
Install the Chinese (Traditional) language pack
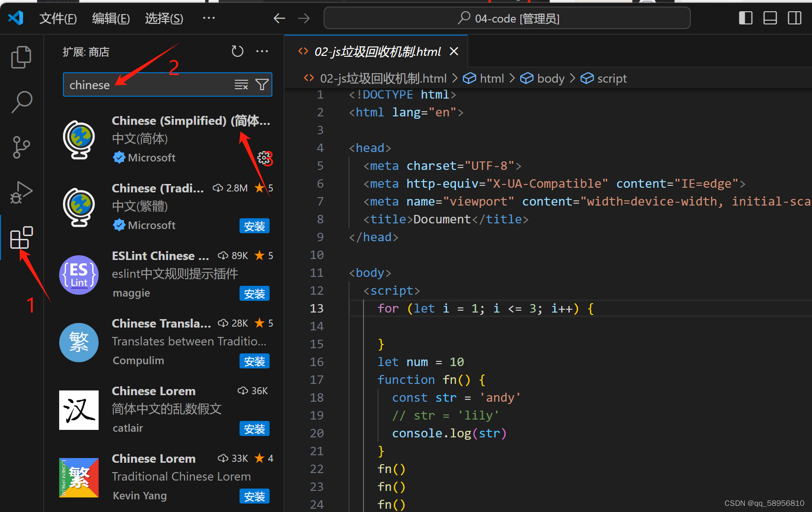click(255, 226)
